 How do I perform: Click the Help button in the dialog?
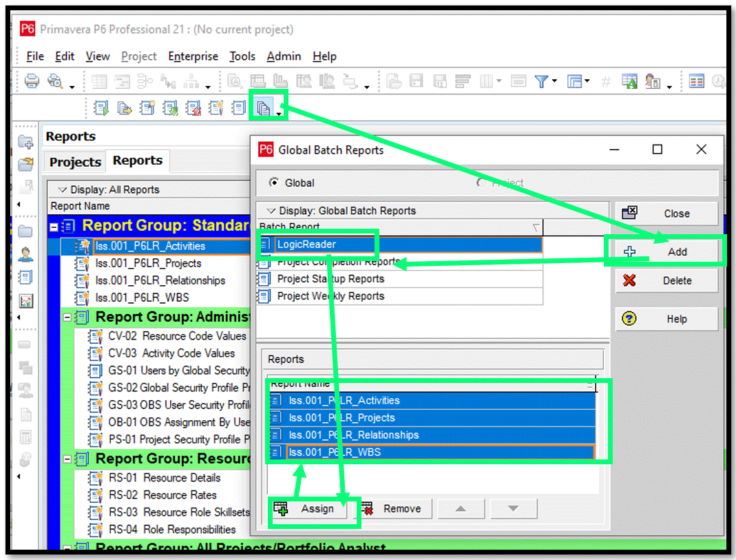pyautogui.click(x=666, y=319)
